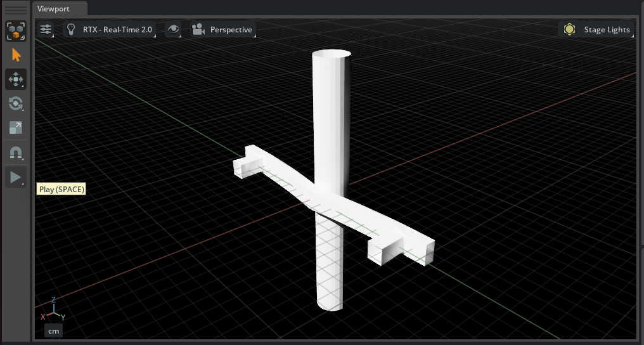This screenshot has height=345, width=644.
Task: Select the right box on the crossbar
Action: coord(384,249)
